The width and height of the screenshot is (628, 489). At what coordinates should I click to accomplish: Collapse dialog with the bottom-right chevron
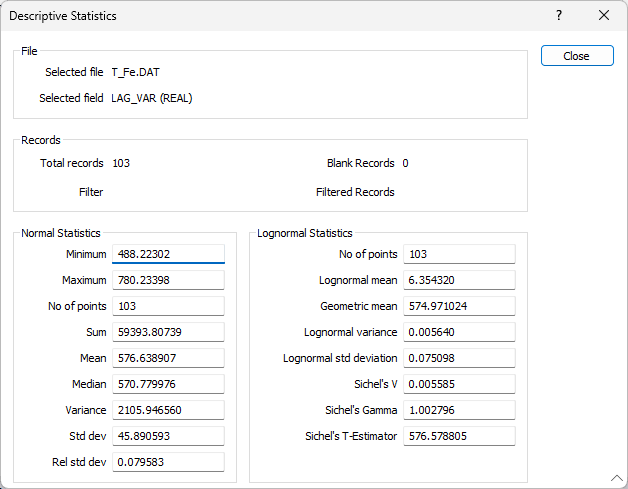(x=617, y=478)
